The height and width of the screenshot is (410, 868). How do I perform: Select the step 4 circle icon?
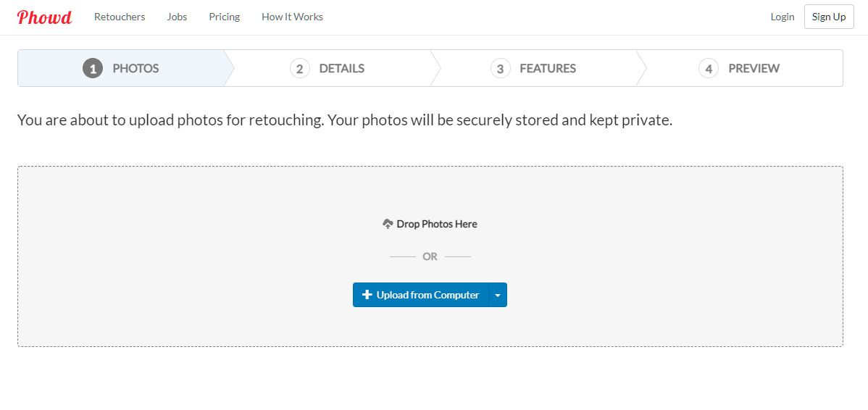point(709,69)
